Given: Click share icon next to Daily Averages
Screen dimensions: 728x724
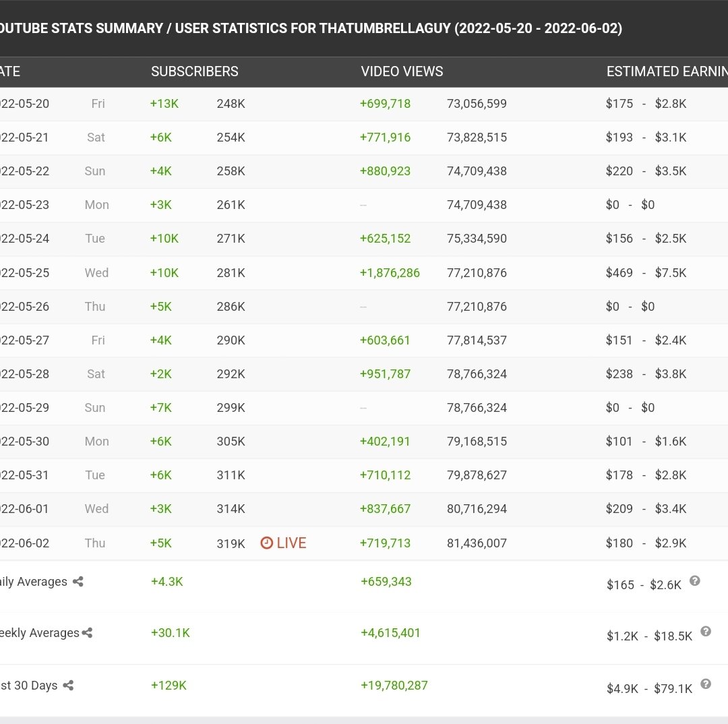Looking at the screenshot, I should (78, 582).
